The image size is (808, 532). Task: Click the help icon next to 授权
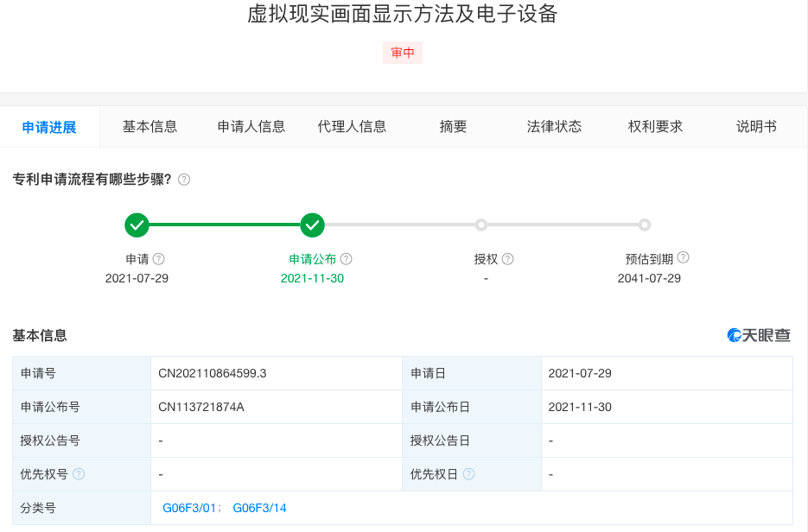(508, 257)
